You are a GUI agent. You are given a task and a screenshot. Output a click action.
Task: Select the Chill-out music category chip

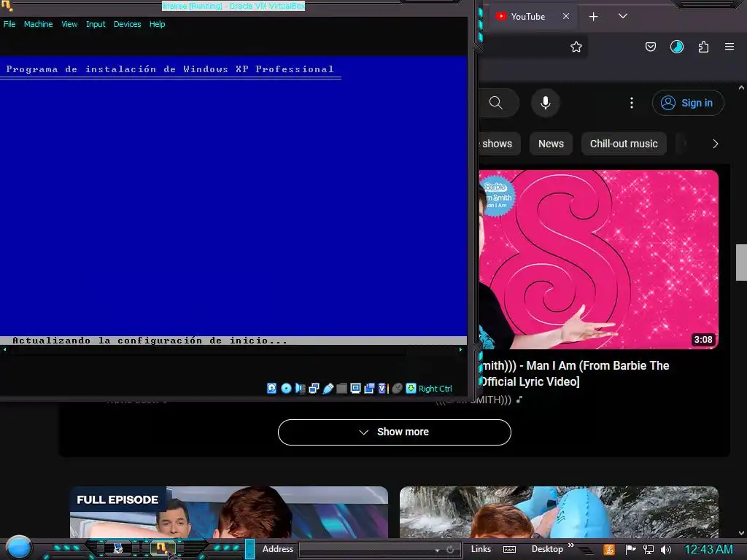(x=624, y=144)
